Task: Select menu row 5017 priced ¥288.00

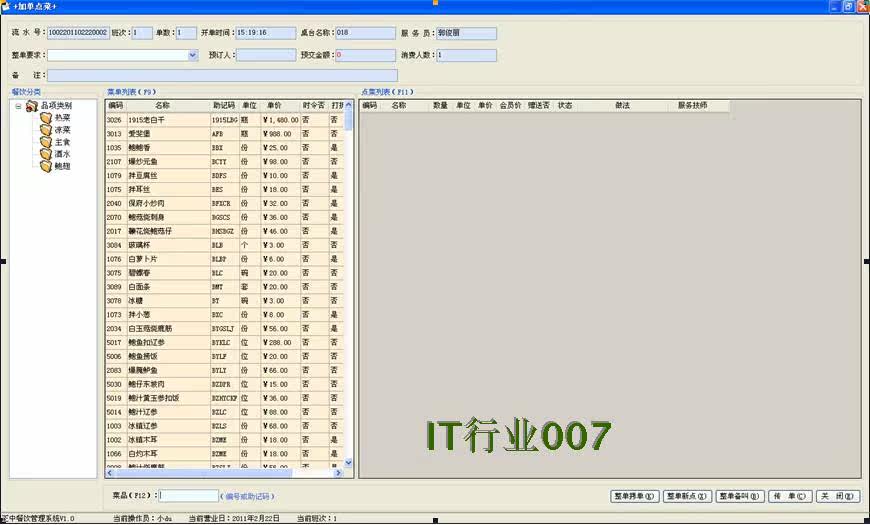Action: pyautogui.click(x=225, y=342)
